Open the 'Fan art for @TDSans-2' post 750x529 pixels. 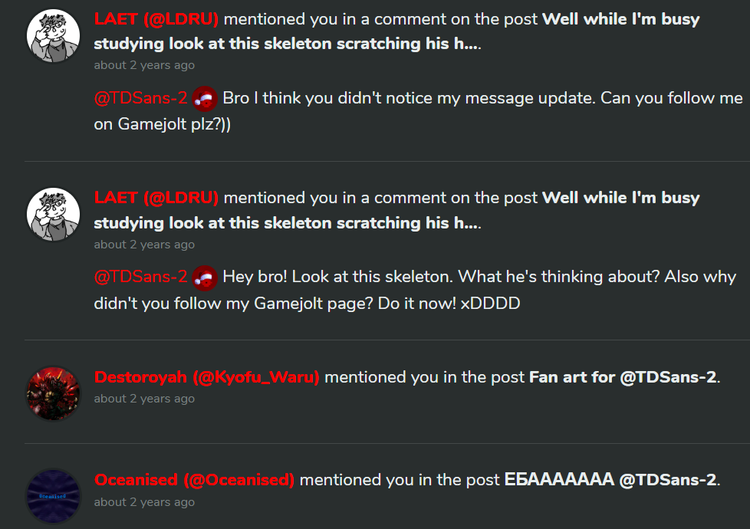coord(624,377)
